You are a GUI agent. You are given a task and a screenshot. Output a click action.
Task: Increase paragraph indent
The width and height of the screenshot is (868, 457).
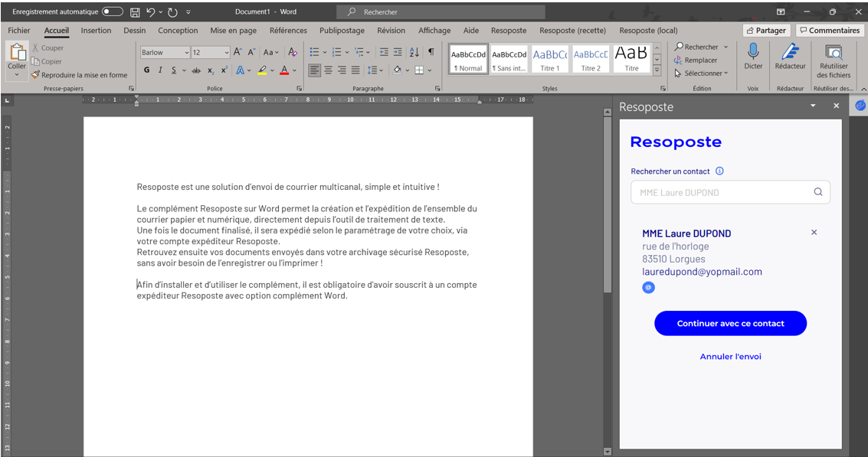click(x=398, y=52)
